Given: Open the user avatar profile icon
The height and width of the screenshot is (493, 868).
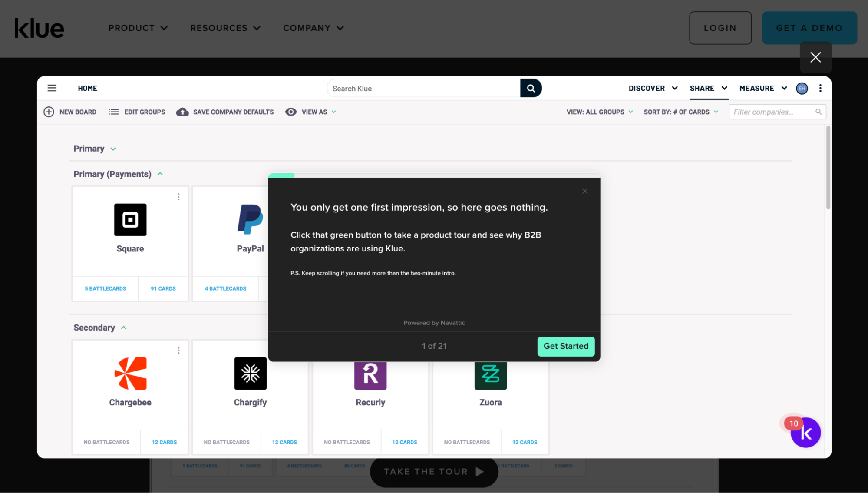Looking at the screenshot, I should (x=802, y=88).
